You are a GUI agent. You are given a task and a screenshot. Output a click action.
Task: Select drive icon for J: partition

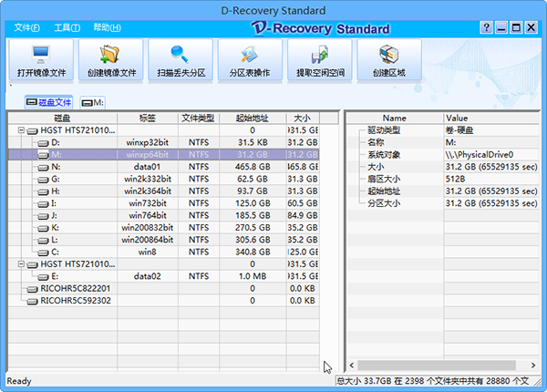[x=43, y=216]
